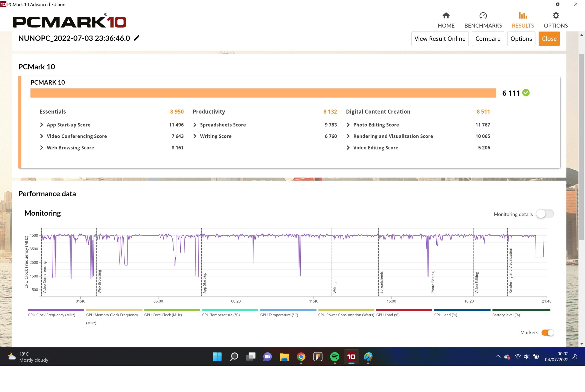Click the result Options button
Screen dimensions: 585x392
pos(521,39)
